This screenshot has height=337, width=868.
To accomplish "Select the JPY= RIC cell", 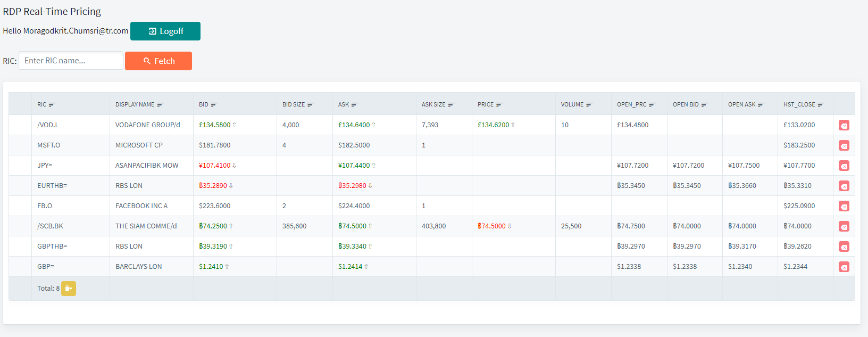I will click(71, 166).
